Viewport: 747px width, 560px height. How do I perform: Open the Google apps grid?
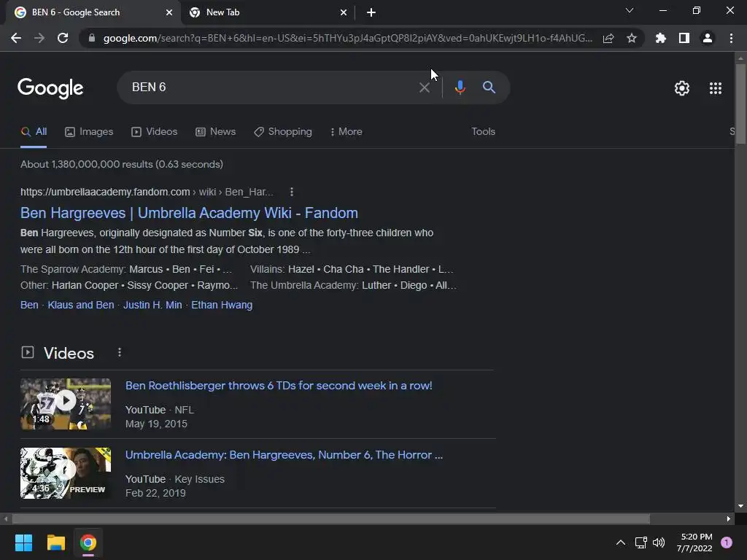[715, 88]
